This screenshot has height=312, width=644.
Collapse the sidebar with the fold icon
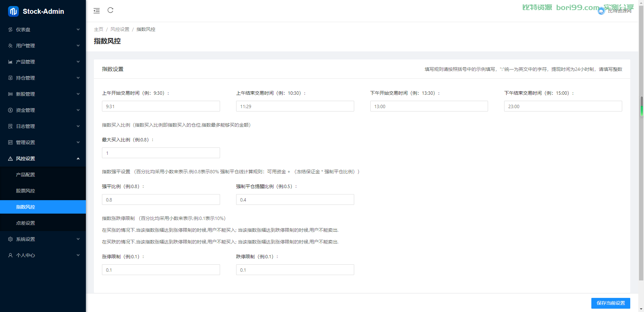point(97,11)
